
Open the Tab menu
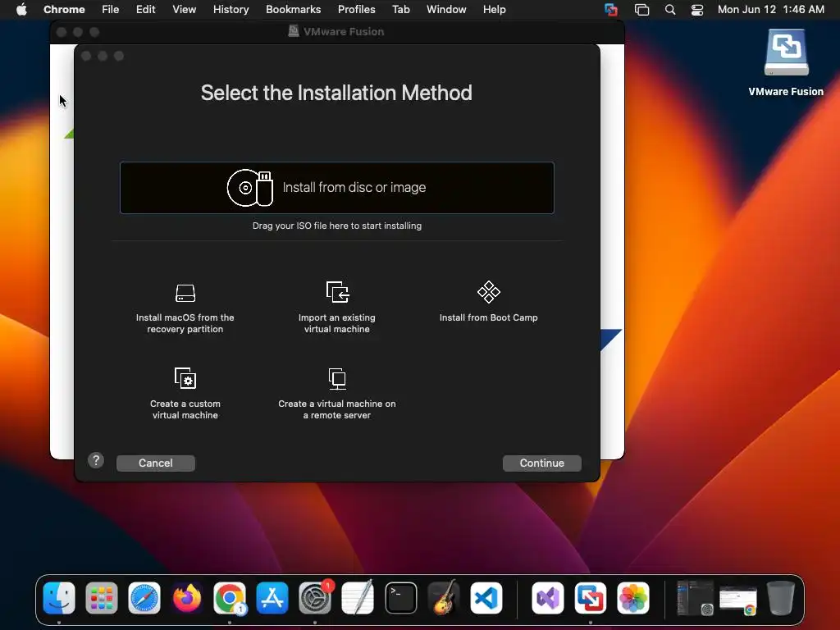400,9
